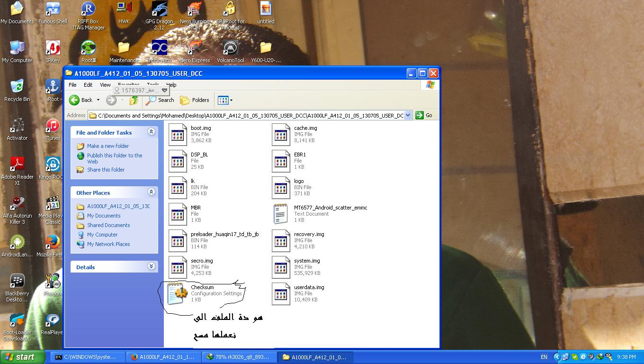Expand hidden system tray icons arrow
This screenshot has height=364, width=644.
557,357
